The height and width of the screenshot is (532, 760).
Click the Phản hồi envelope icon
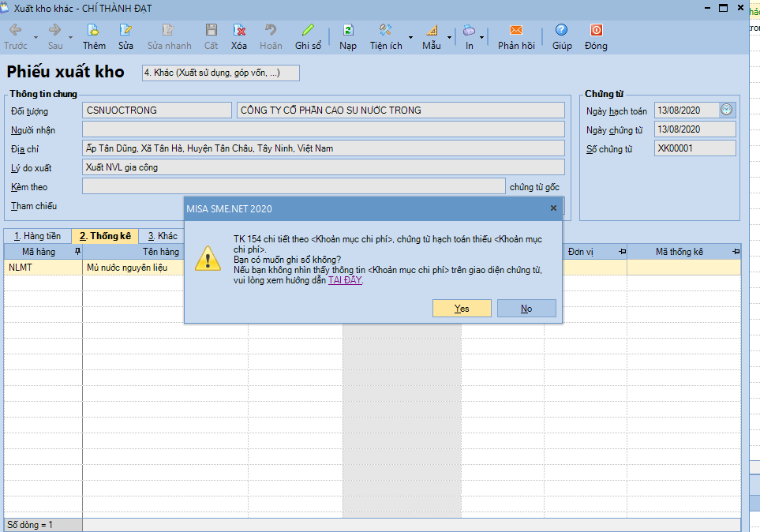516,31
